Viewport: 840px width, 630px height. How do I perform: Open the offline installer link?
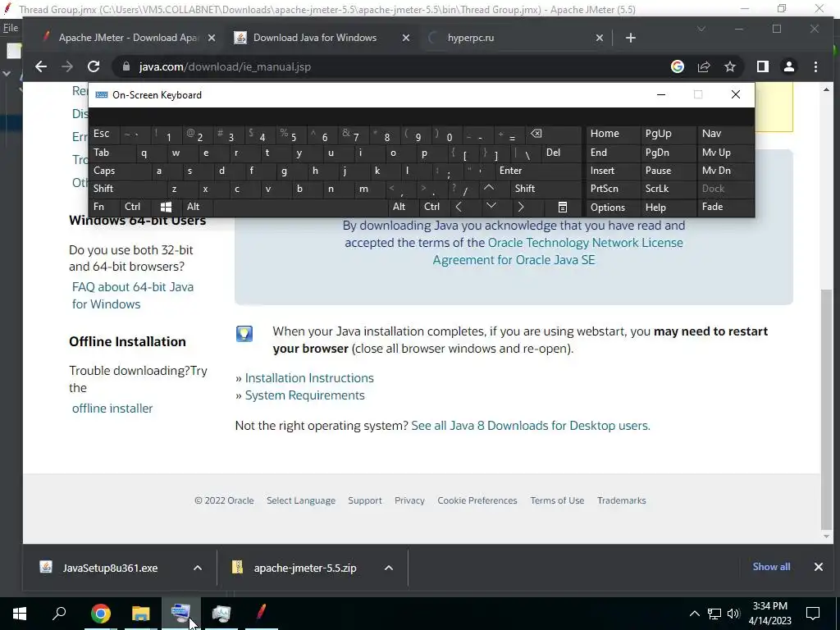pos(112,409)
